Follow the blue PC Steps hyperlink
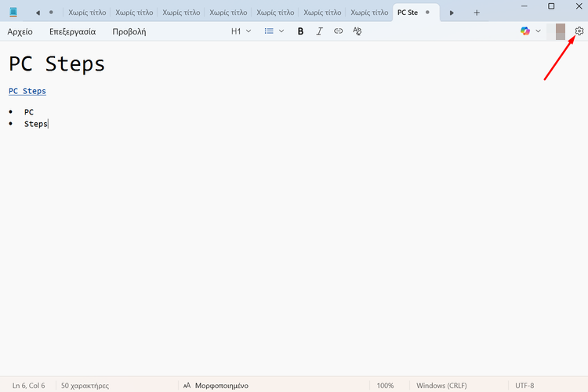The image size is (588, 392). pyautogui.click(x=27, y=91)
